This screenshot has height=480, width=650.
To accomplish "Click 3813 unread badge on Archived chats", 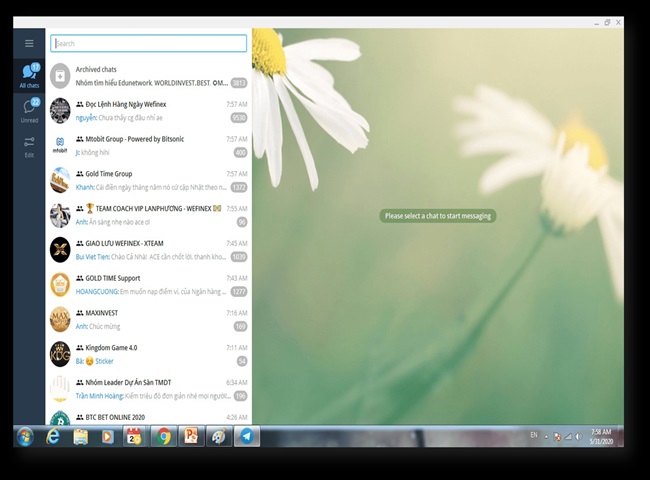I will [x=239, y=83].
